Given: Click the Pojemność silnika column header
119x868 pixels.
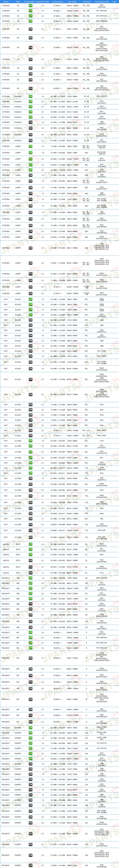Looking at the screenshot, I should coord(42,2).
